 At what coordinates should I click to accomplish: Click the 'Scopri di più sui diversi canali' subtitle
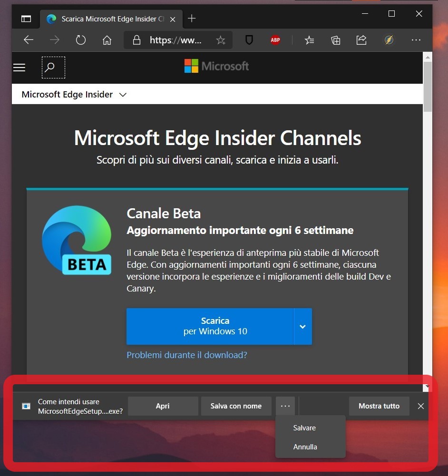217,160
